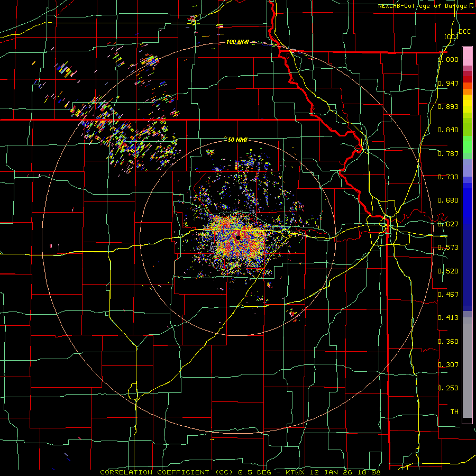Click the 0.733 legend value

[448, 177]
